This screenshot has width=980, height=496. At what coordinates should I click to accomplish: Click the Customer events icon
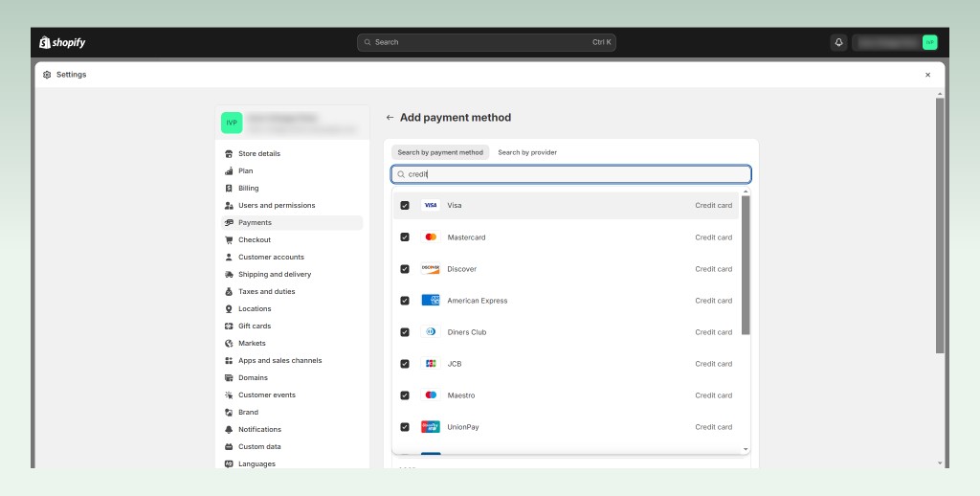coord(229,395)
